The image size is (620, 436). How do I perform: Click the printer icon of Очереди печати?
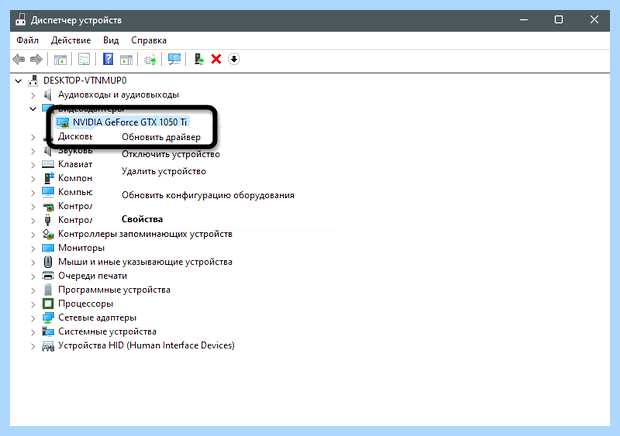click(x=48, y=276)
